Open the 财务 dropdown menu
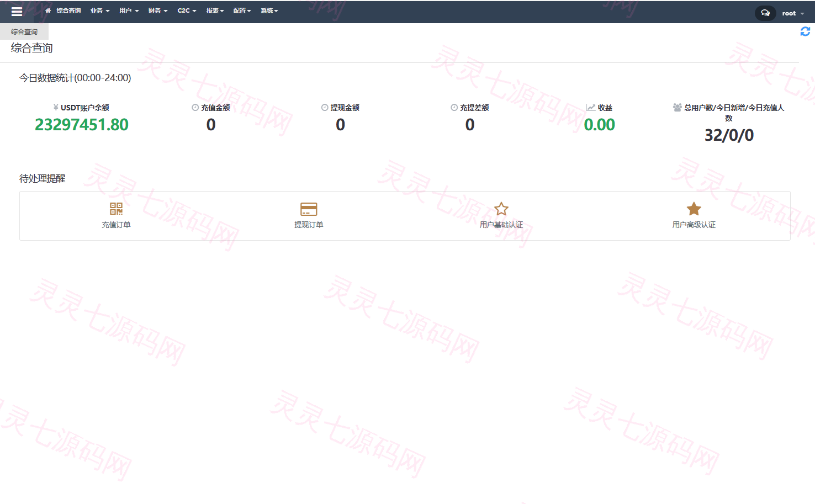Image resolution: width=815 pixels, height=504 pixels. point(158,10)
